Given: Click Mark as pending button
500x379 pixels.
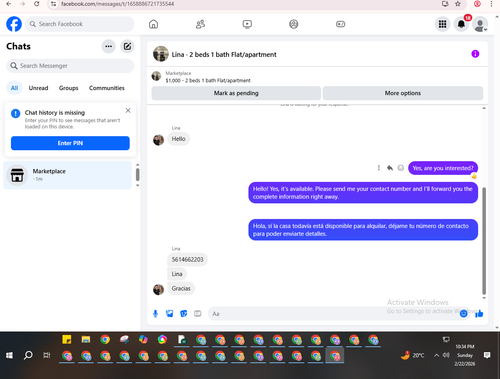Looking at the screenshot, I should [x=236, y=93].
